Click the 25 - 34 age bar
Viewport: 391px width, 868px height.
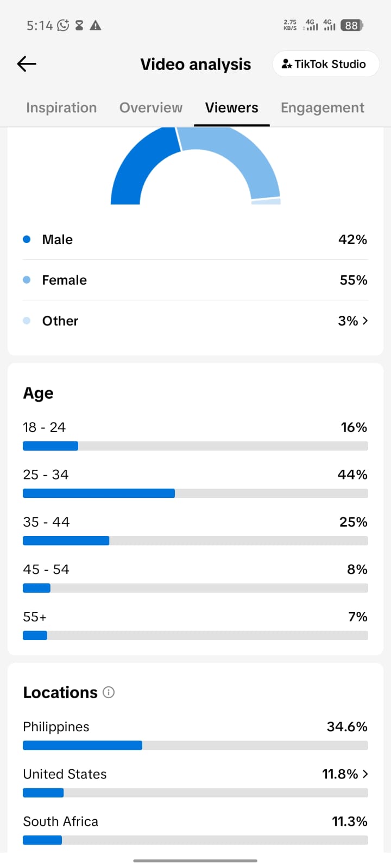pyautogui.click(x=195, y=493)
